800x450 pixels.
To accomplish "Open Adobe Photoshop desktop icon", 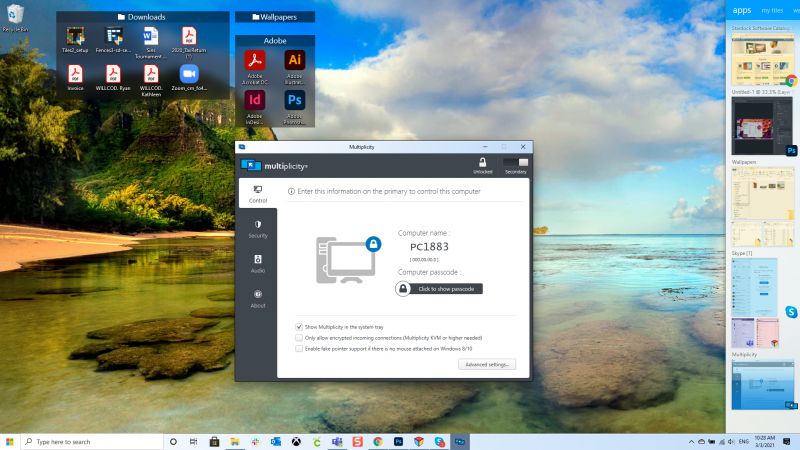I will pyautogui.click(x=294, y=102).
